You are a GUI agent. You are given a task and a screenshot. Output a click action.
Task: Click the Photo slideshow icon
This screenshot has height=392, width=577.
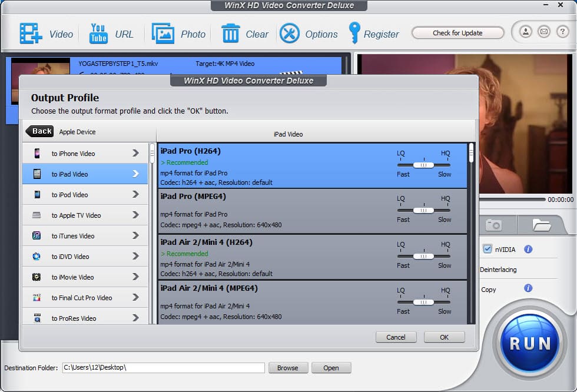pos(163,34)
